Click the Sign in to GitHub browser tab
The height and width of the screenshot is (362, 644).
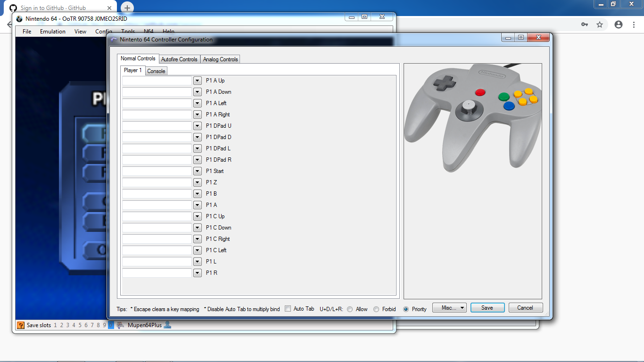tap(61, 8)
